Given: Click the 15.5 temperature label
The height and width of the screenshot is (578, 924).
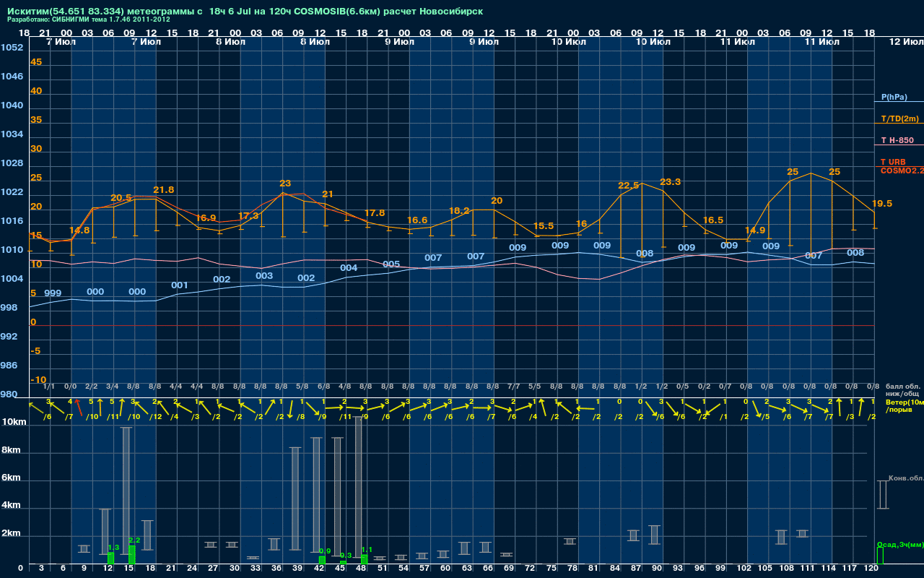Looking at the screenshot, I should [544, 226].
